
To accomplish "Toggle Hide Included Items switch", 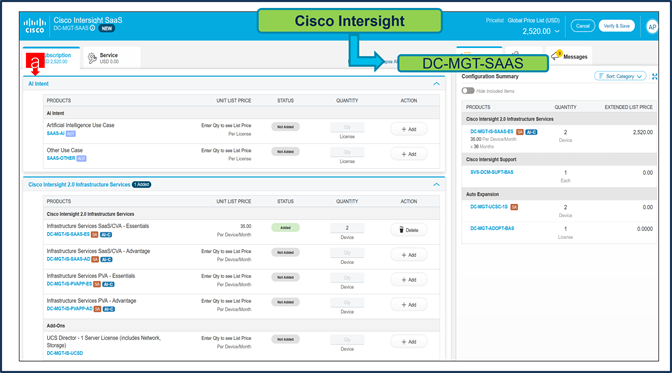I will tap(468, 91).
